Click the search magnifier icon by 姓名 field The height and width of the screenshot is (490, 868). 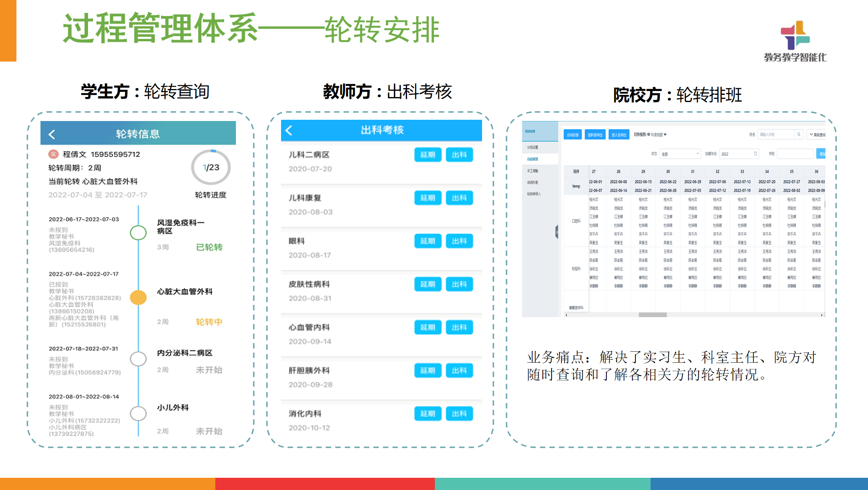pyautogui.click(x=798, y=135)
